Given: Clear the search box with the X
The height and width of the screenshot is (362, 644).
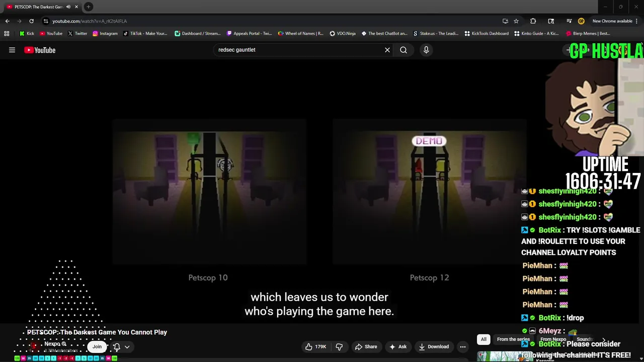Looking at the screenshot, I should coord(387,50).
